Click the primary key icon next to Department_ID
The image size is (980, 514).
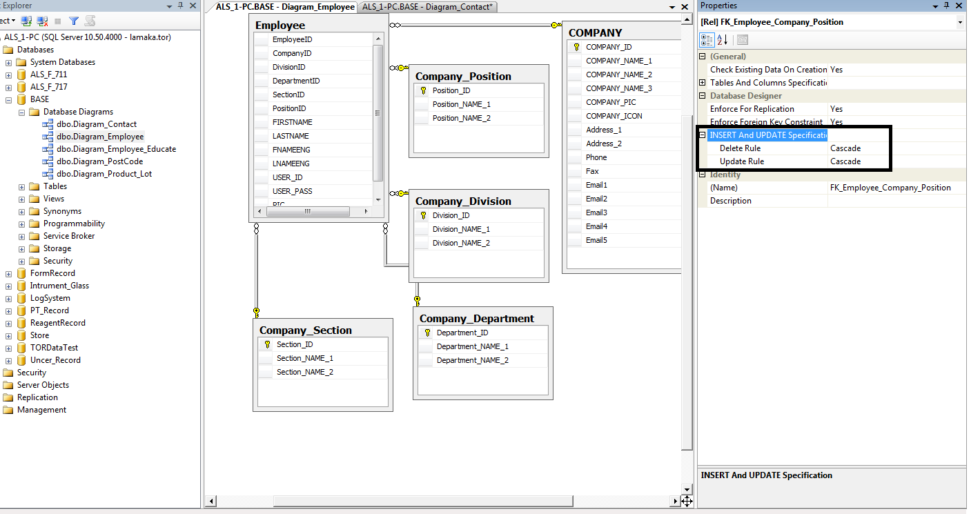427,333
